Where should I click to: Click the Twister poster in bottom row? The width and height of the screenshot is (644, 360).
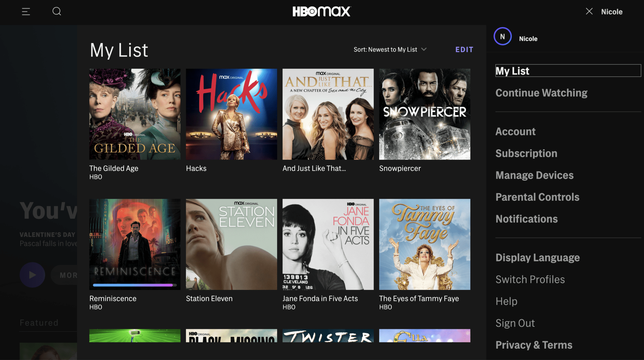point(328,336)
